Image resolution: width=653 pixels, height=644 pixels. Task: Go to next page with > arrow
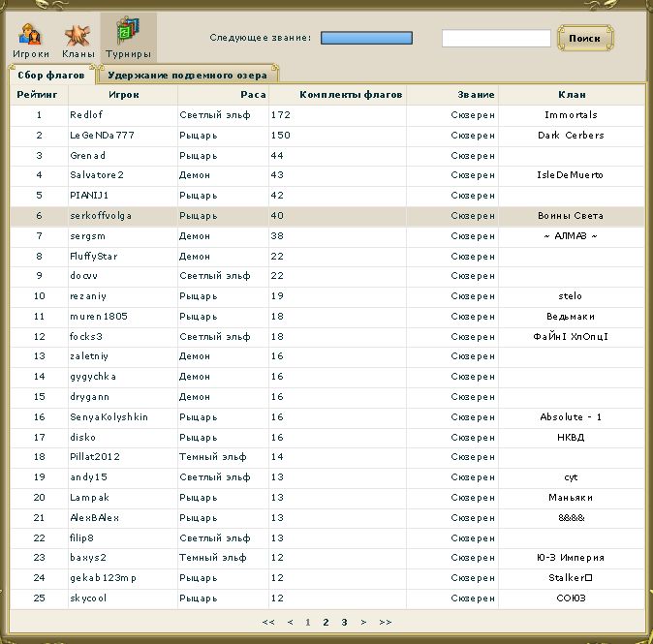click(x=363, y=622)
